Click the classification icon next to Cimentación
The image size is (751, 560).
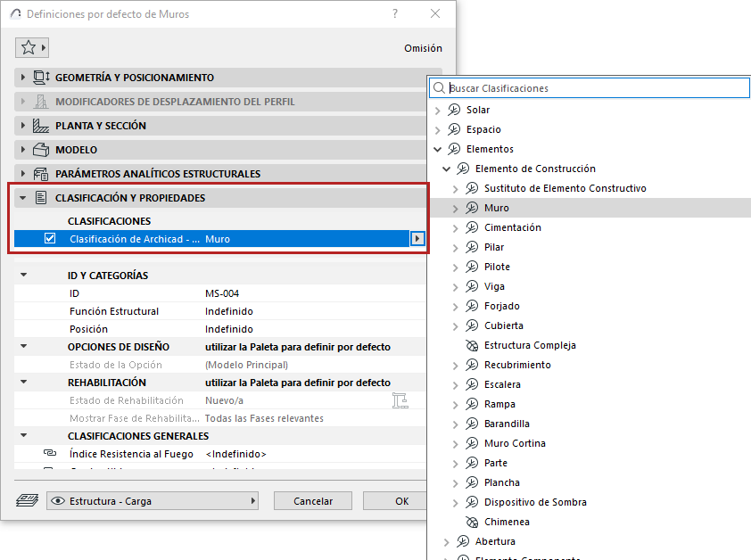point(472,227)
